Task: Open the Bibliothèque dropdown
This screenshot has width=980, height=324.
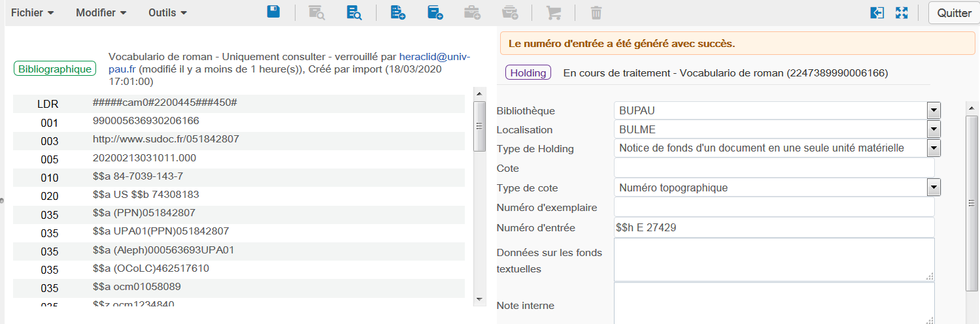Action: (934, 110)
